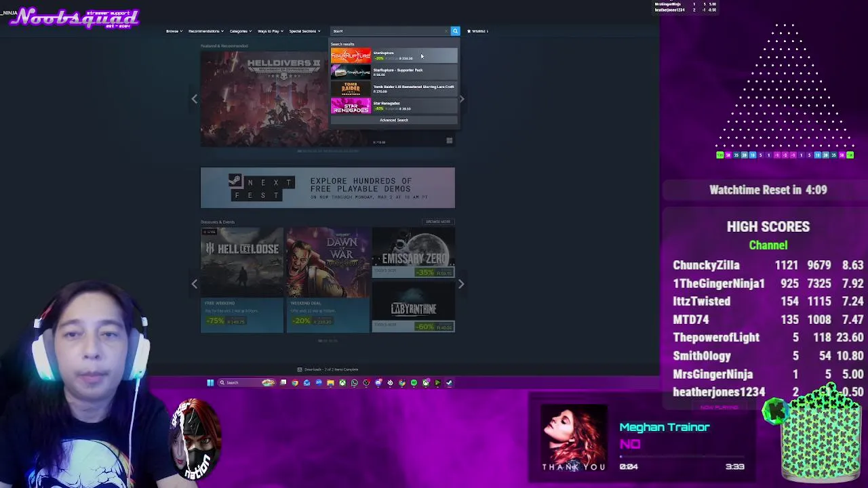Click the Featured & Recommended heading
Viewport: 868px width, 488px height.
click(x=224, y=46)
